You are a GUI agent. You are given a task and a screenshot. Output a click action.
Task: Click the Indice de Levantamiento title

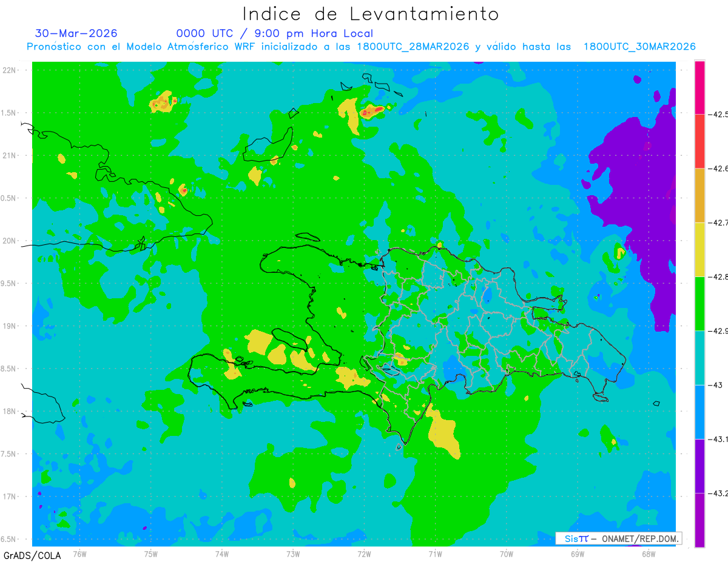coord(371,13)
